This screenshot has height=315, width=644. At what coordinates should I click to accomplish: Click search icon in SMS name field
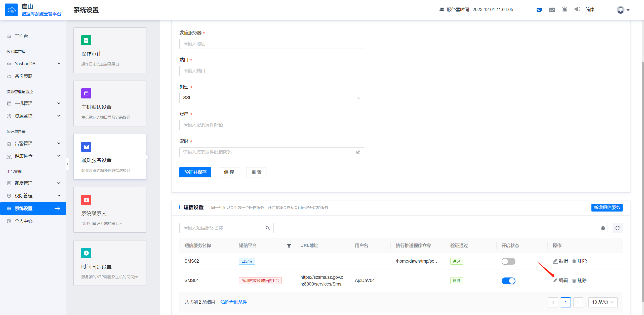coord(268,228)
